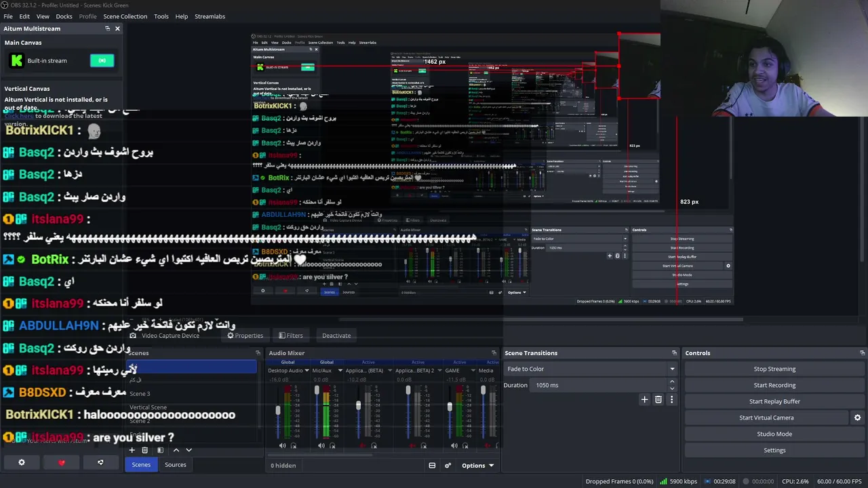
Task: Switch to the Sources tab
Action: [176, 465]
